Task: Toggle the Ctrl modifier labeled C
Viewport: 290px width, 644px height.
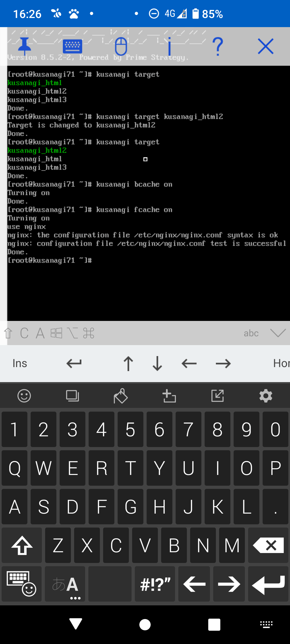Action: [24, 333]
